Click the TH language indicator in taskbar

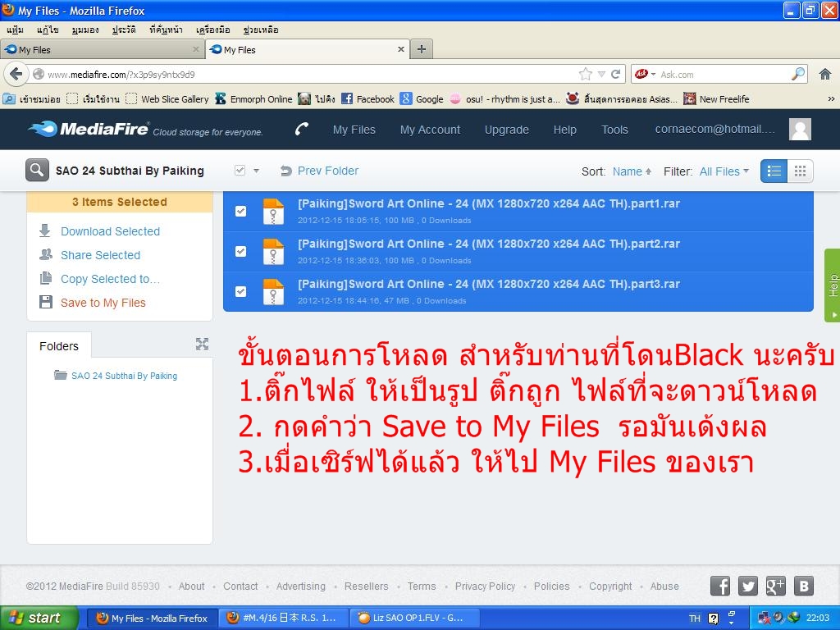tap(694, 619)
